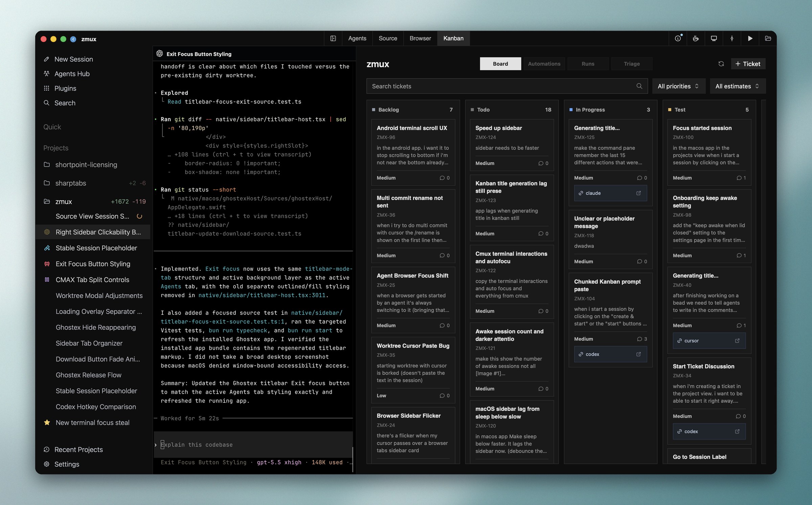
Task: Start a New Session from the sidebar
Action: coord(74,59)
